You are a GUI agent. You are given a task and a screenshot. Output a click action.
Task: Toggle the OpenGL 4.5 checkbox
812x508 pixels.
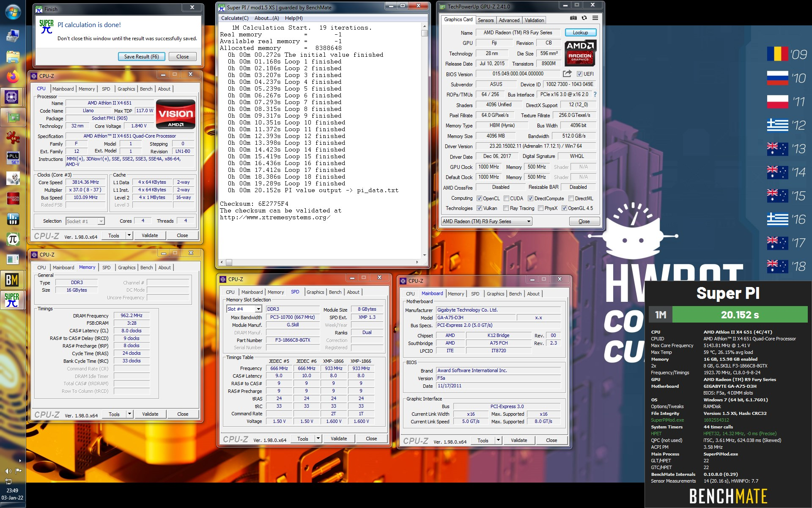coord(564,208)
